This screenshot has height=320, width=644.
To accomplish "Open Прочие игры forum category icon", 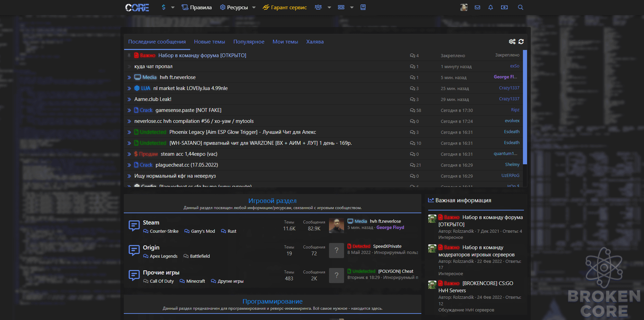I will [134, 276].
